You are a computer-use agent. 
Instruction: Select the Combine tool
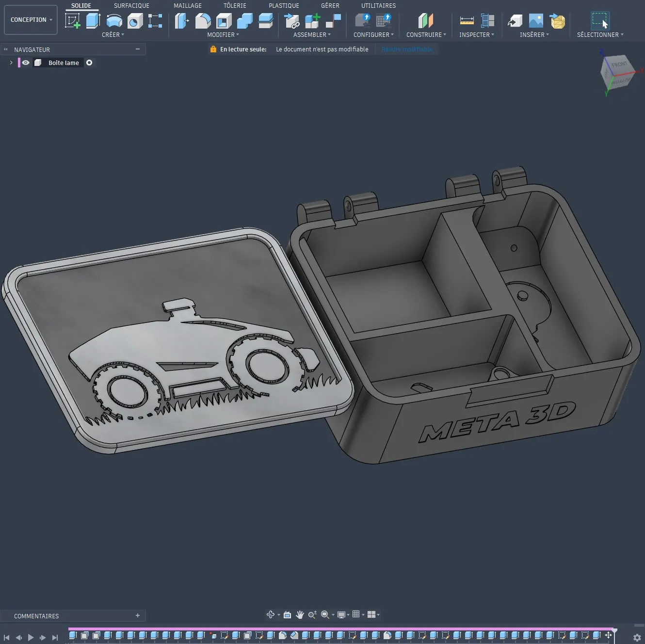pyautogui.click(x=244, y=21)
